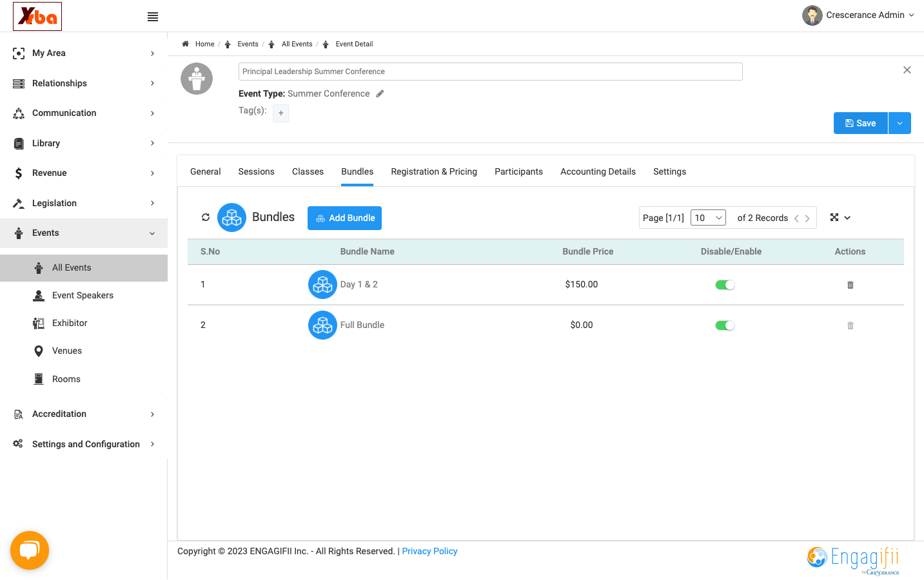Screen dimensions: 924x580
Task: Expand the Save button dropdown arrow
Action: (899, 123)
